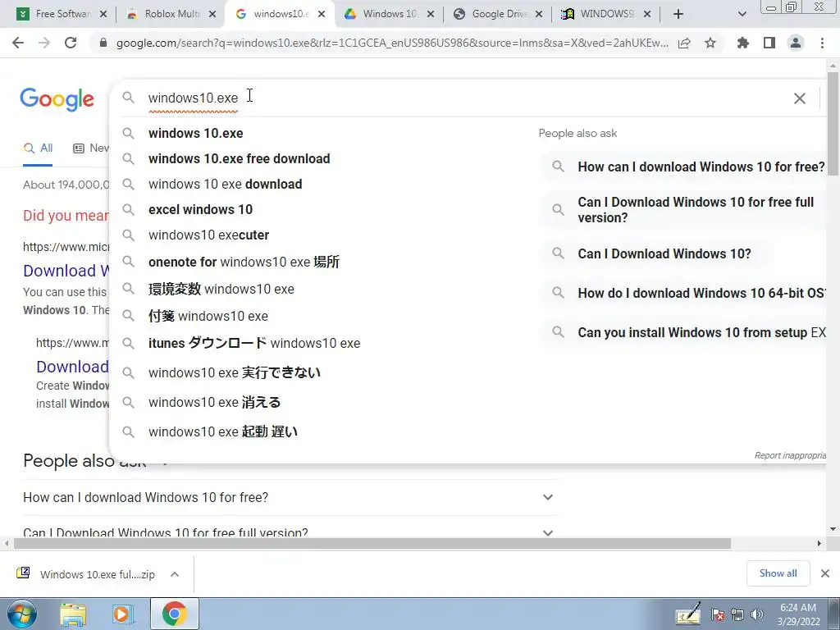The width and height of the screenshot is (840, 630).
Task: Click the horizontal page scrollbar
Action: [372, 543]
